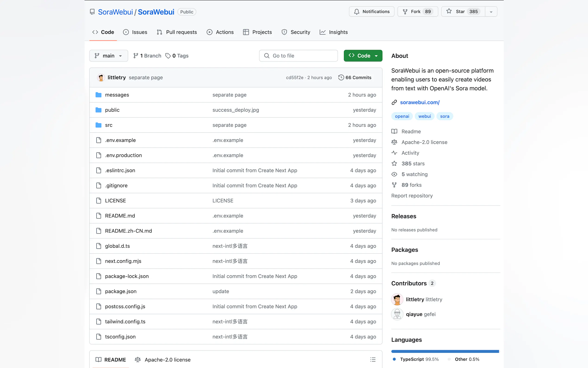Screen dimensions: 588x368
Task: Open the sorawebui.com website link
Action: (x=419, y=102)
